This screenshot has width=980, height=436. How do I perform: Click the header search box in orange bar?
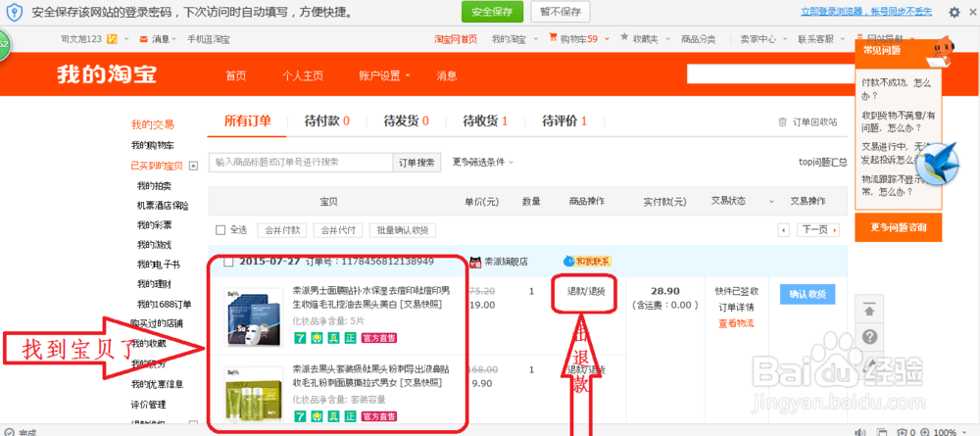click(x=770, y=73)
